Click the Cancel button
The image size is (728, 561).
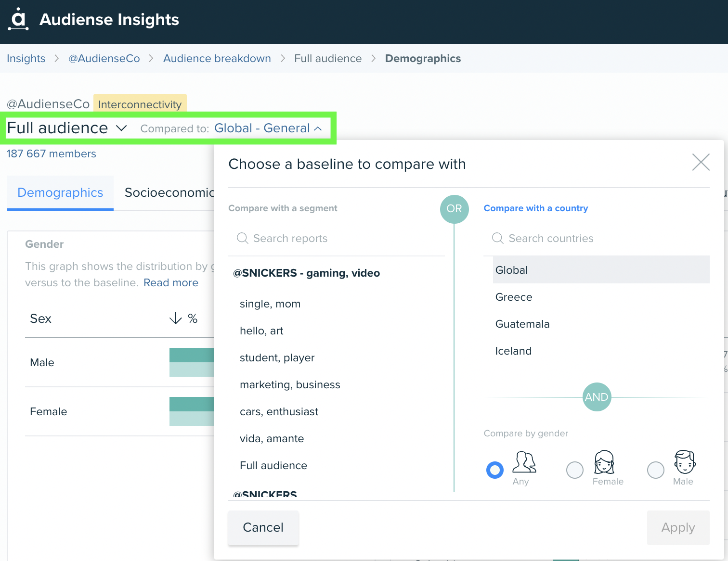[263, 527]
